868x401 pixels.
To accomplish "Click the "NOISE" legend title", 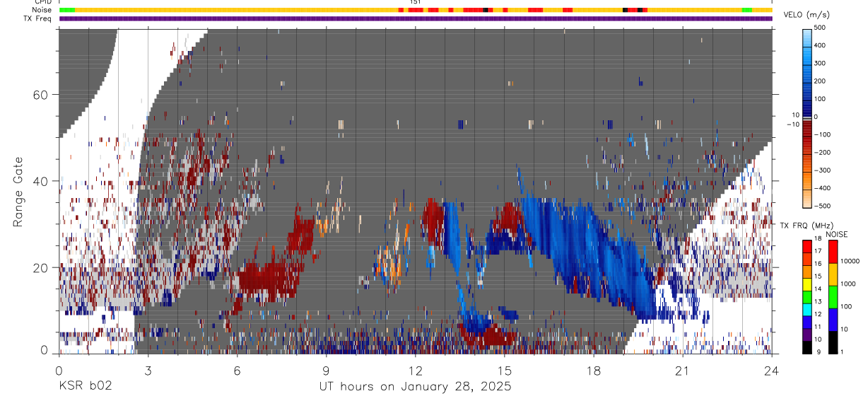I will (835, 235).
